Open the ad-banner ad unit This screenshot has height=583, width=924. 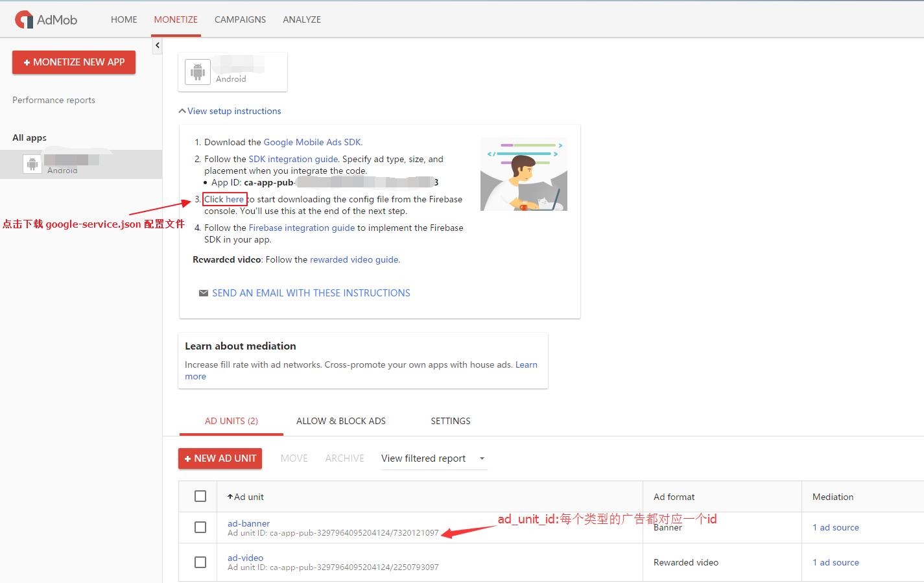coord(248,523)
